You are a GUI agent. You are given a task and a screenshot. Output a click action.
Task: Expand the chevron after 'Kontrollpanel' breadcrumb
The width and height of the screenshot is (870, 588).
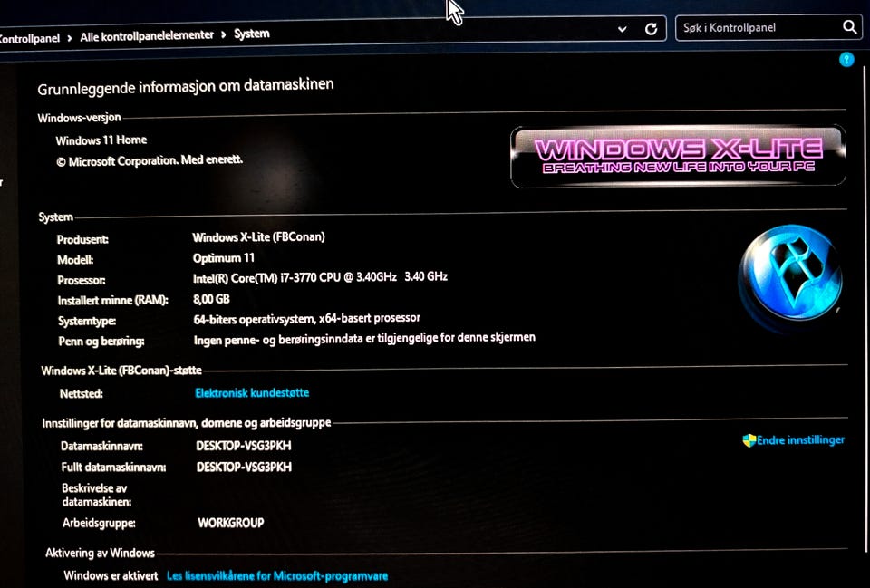[70, 38]
